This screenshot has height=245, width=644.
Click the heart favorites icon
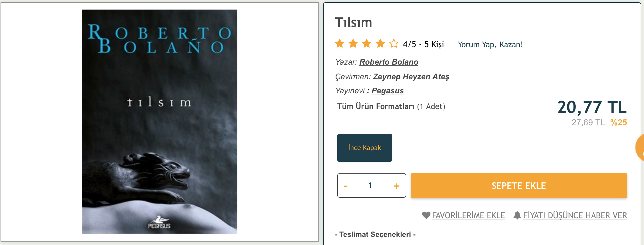coord(426,215)
